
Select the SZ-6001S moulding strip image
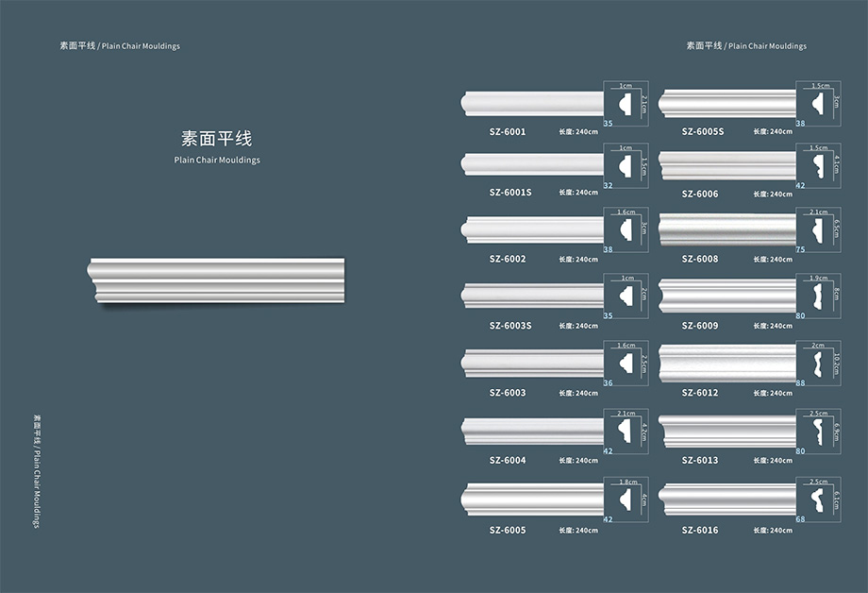[x=532, y=164]
